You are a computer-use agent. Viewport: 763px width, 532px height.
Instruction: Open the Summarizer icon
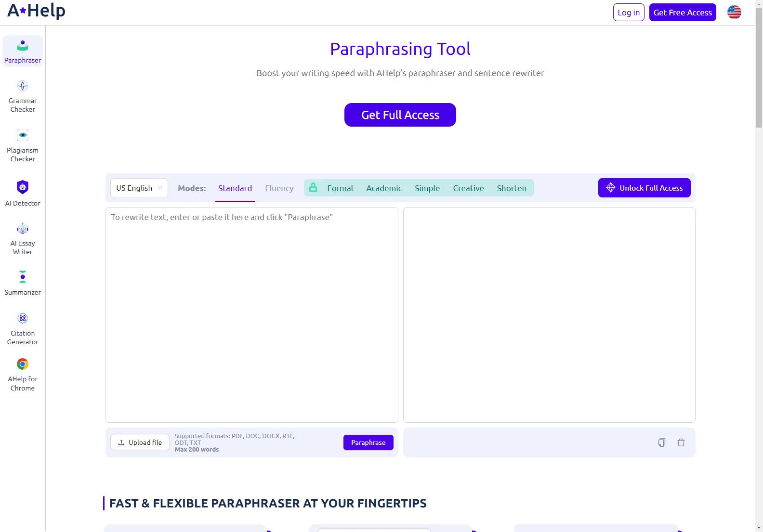[x=23, y=277]
